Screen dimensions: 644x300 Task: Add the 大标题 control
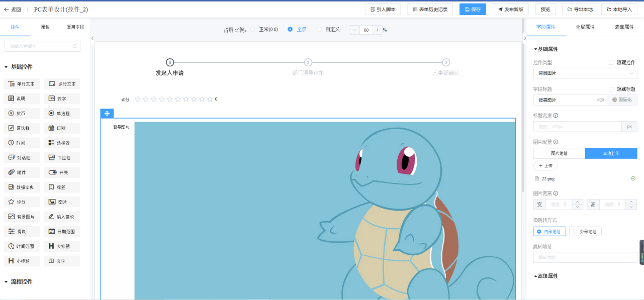coord(62,246)
